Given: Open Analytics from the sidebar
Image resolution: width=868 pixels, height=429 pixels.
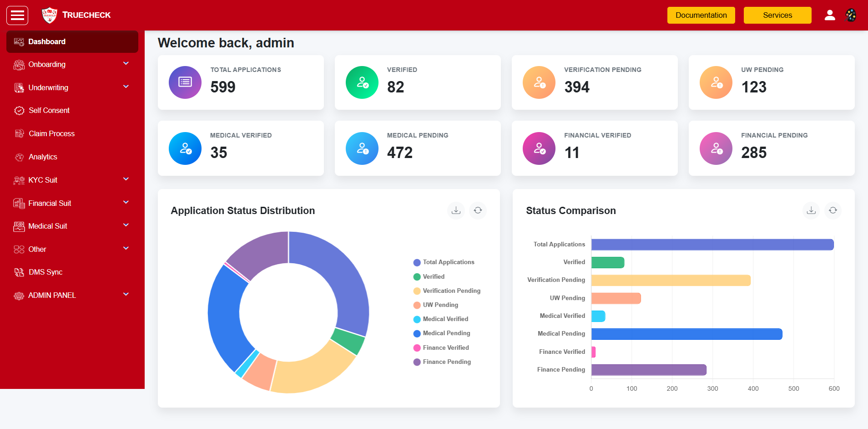Looking at the screenshot, I should click(x=43, y=157).
